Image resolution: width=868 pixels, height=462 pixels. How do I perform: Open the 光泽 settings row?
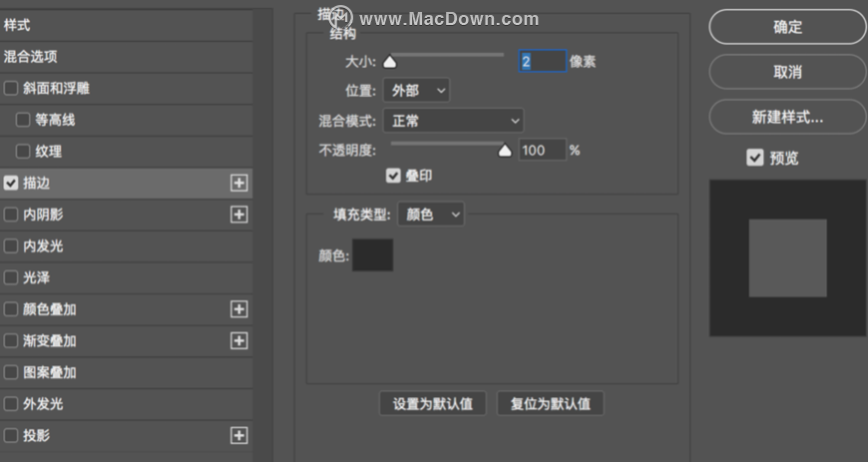pos(127,277)
